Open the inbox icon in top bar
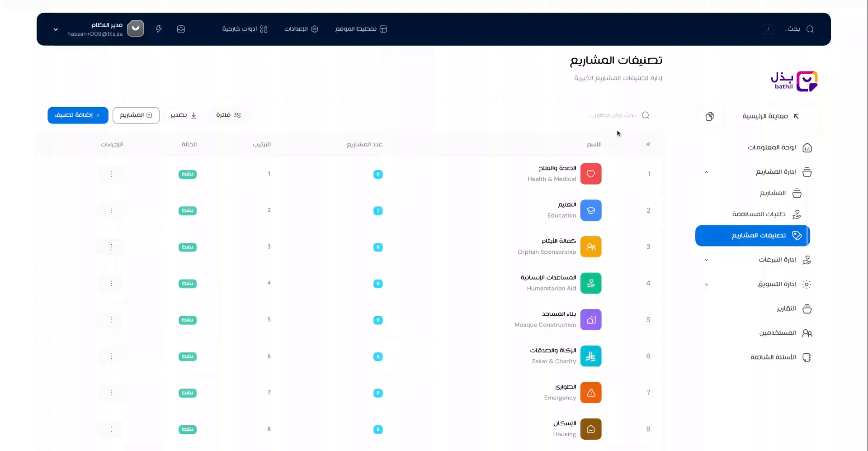 pos(181,29)
